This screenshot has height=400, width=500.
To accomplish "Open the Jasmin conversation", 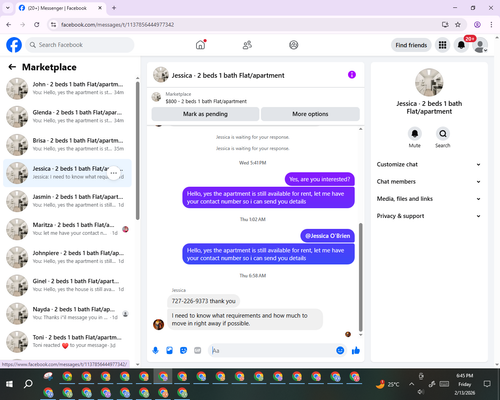I will click(67, 201).
